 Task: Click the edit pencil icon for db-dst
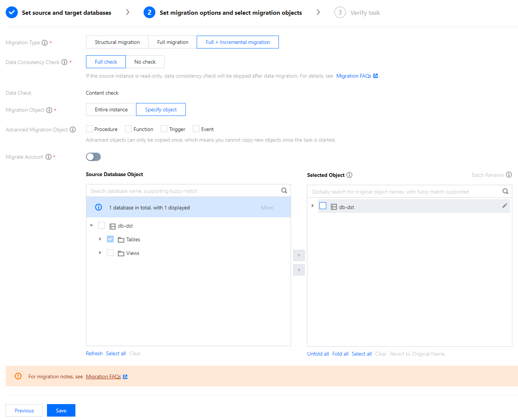(505, 206)
